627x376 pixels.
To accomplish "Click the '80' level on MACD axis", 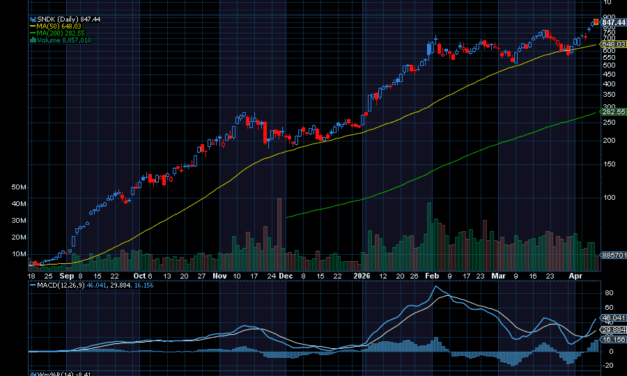I will (x=609, y=293).
